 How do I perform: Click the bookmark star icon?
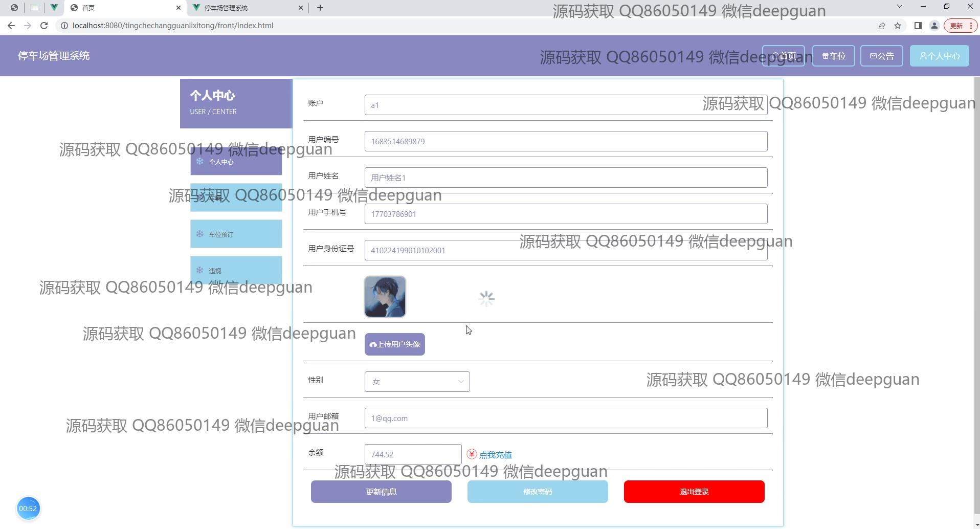coord(898,26)
